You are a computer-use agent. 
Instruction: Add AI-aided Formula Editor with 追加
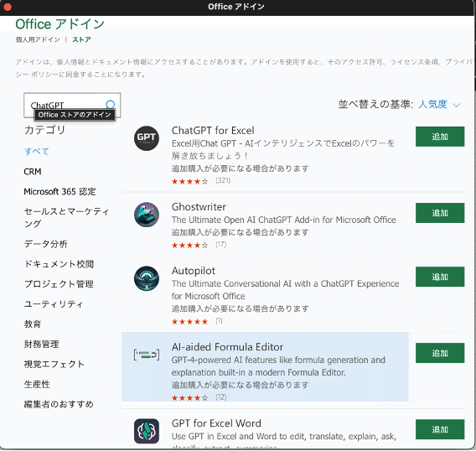[440, 353]
